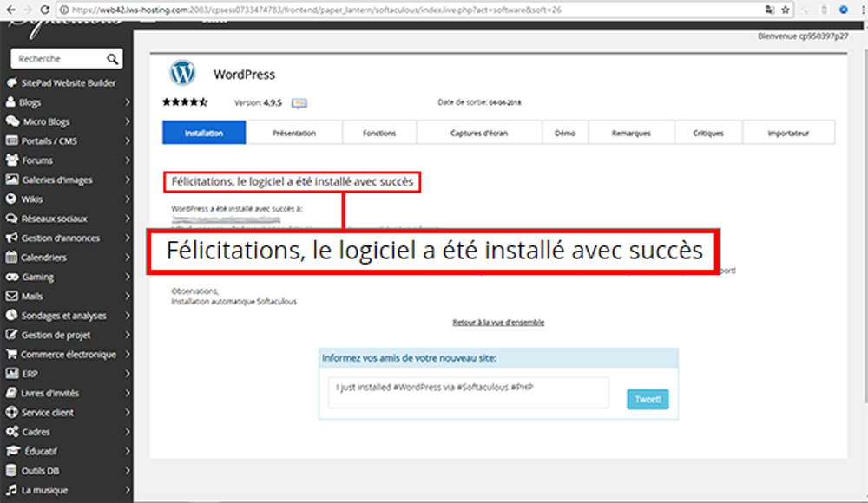
Task: Click the Sondages et analyses chart icon
Action: pyautogui.click(x=11, y=315)
